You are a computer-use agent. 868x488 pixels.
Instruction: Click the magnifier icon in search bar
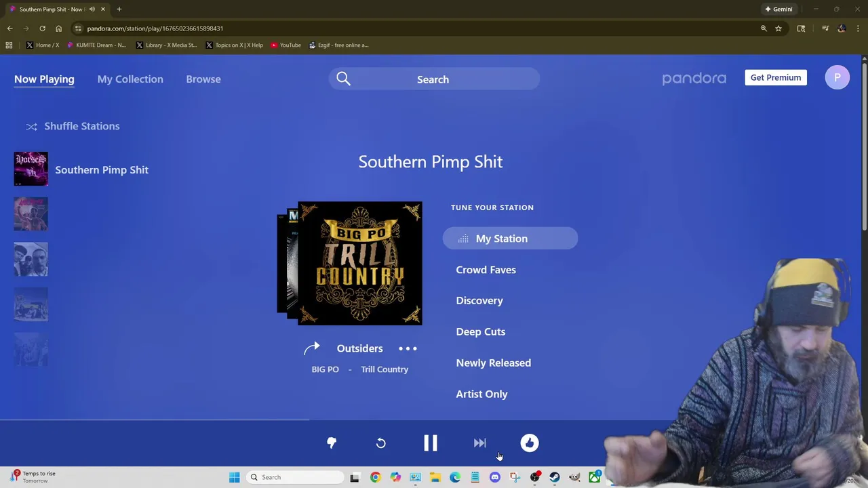coord(343,79)
